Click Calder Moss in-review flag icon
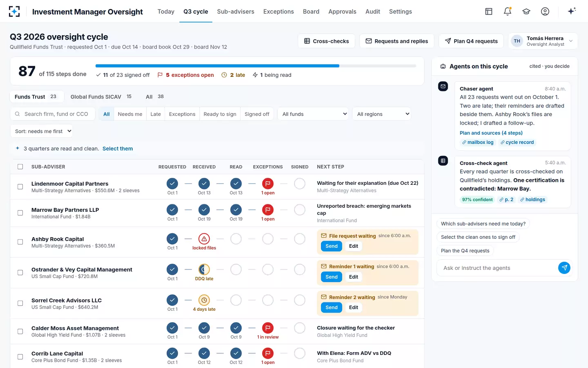This screenshot has height=368, width=588. [268, 328]
